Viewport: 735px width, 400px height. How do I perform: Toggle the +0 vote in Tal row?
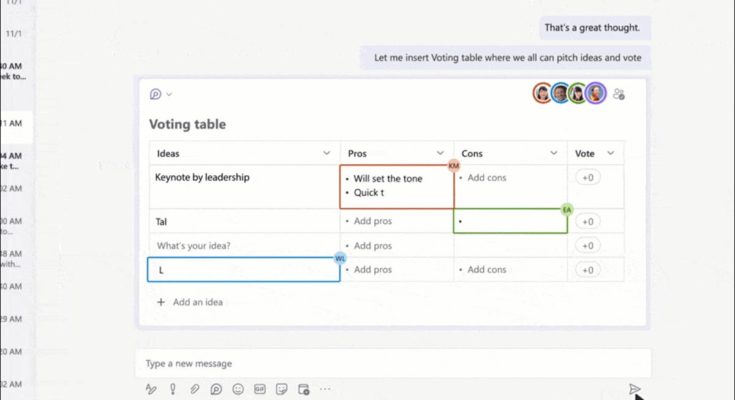point(587,222)
